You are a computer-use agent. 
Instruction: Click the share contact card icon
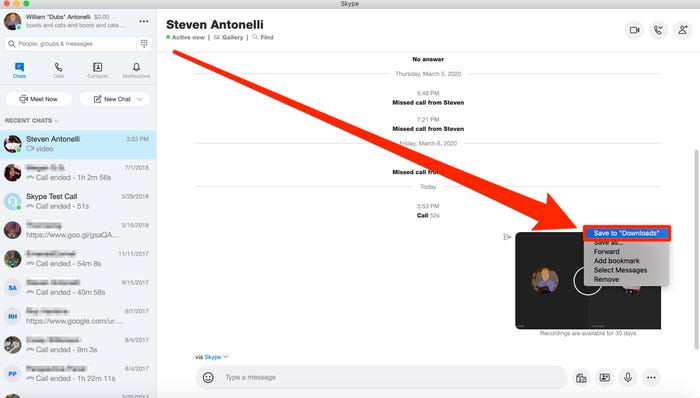[605, 378]
